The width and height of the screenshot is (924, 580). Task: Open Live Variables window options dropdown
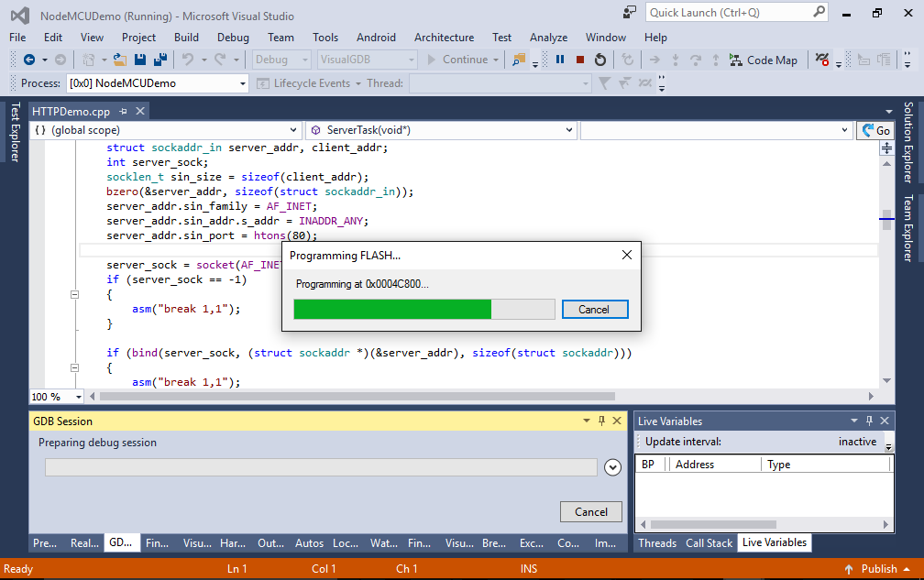click(854, 421)
